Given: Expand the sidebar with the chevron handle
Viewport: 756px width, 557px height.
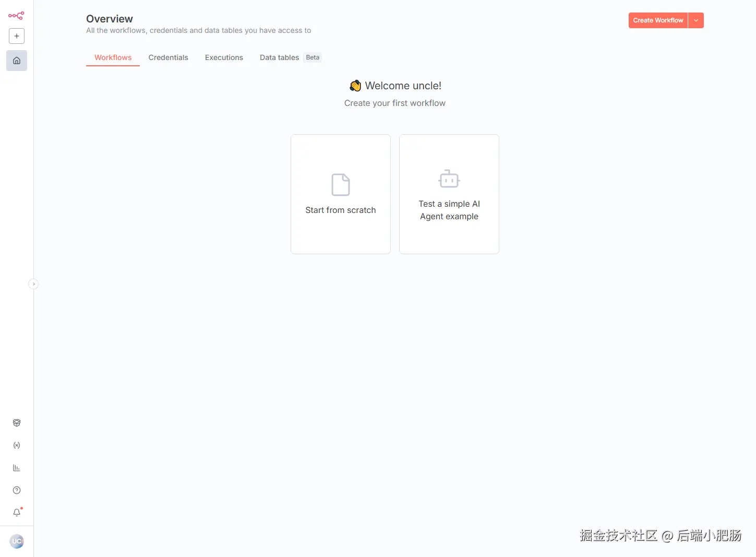Looking at the screenshot, I should point(33,284).
